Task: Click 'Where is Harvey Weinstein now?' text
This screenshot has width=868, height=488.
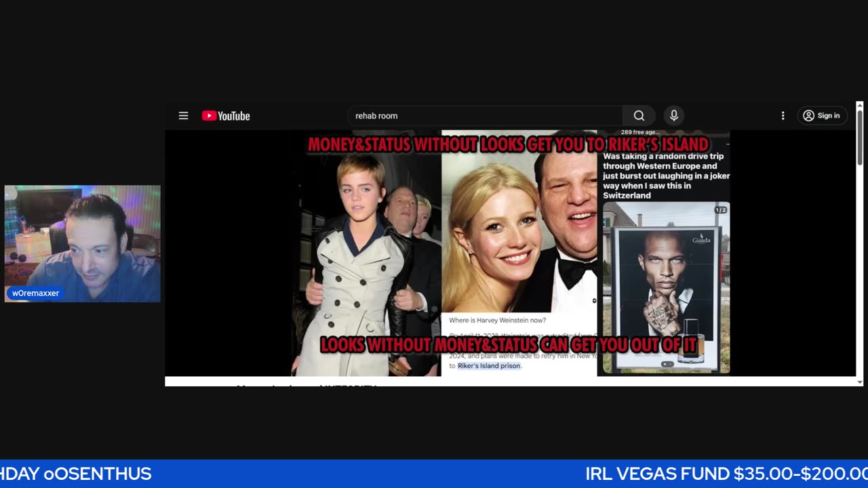Action: tap(497, 321)
